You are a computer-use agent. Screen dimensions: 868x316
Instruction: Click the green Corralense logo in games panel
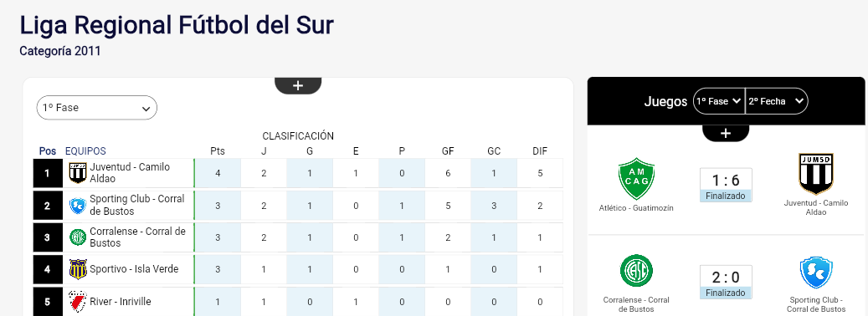click(x=636, y=271)
